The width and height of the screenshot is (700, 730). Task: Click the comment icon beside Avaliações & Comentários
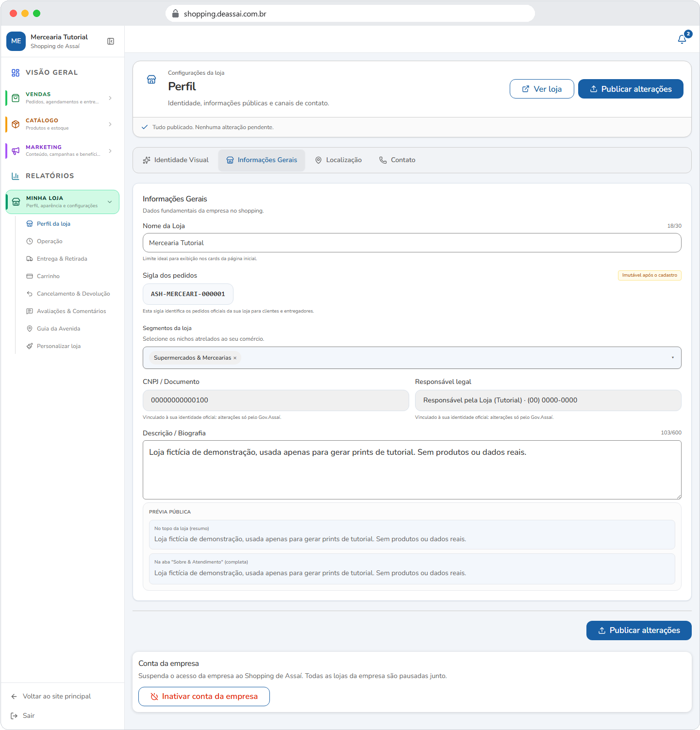pos(30,311)
